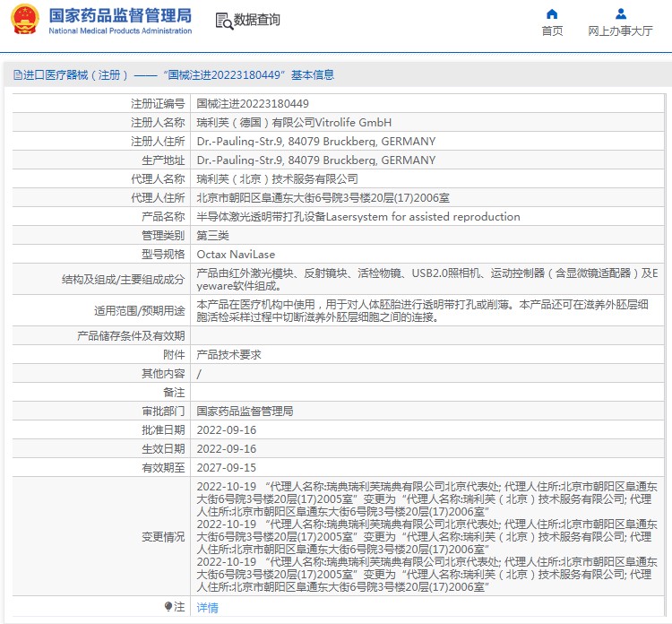Open the 数据查询 search icon

click(224, 21)
